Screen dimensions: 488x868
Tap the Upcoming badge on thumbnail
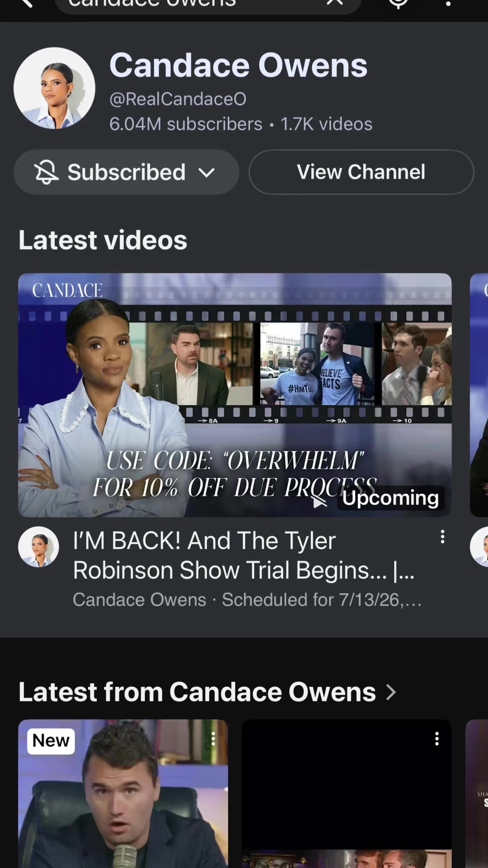390,498
